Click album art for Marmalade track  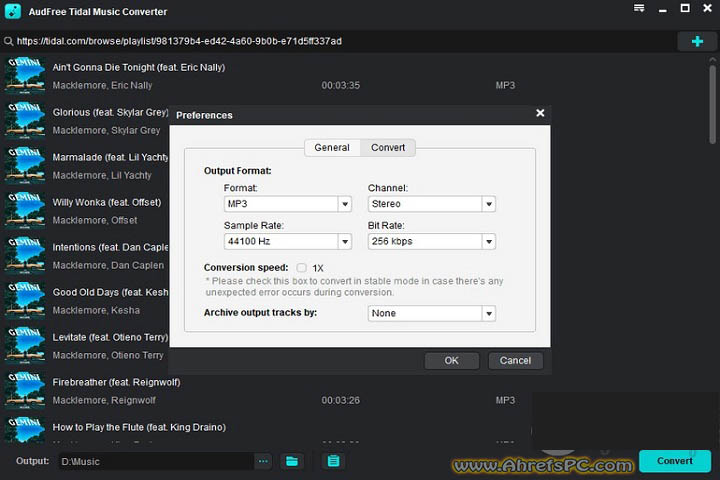[x=25, y=165]
